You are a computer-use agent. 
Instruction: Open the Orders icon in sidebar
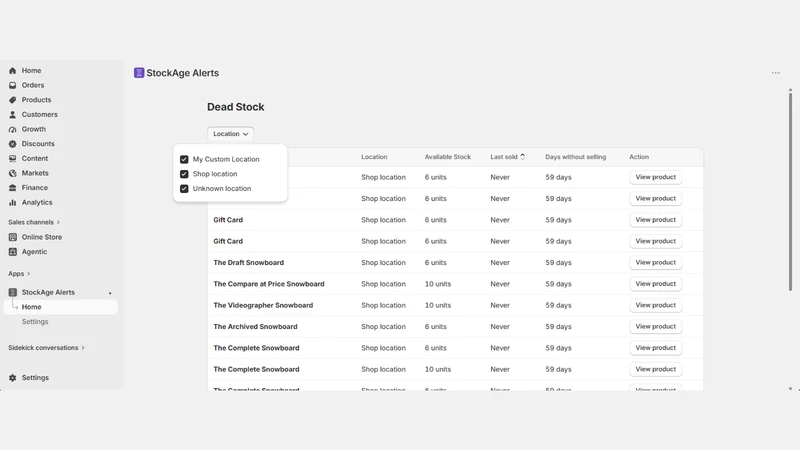tap(13, 85)
